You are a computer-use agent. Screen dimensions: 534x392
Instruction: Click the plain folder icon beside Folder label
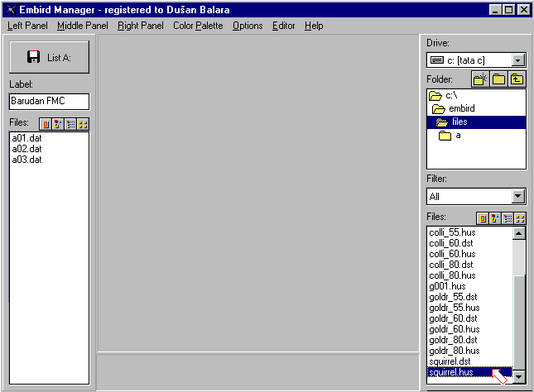(x=498, y=79)
